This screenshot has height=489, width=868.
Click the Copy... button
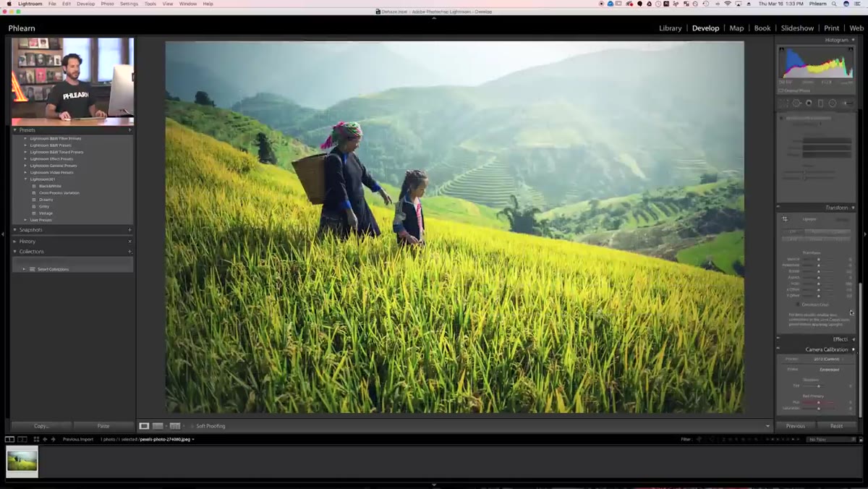coord(41,426)
